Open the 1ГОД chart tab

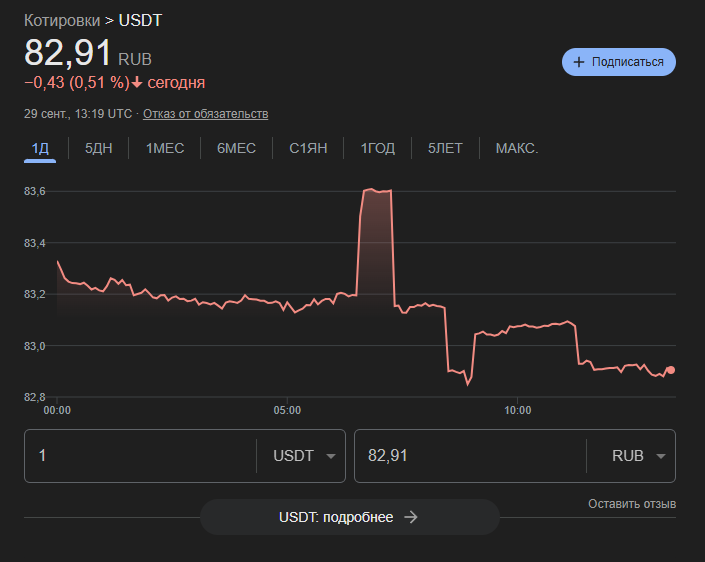(378, 148)
